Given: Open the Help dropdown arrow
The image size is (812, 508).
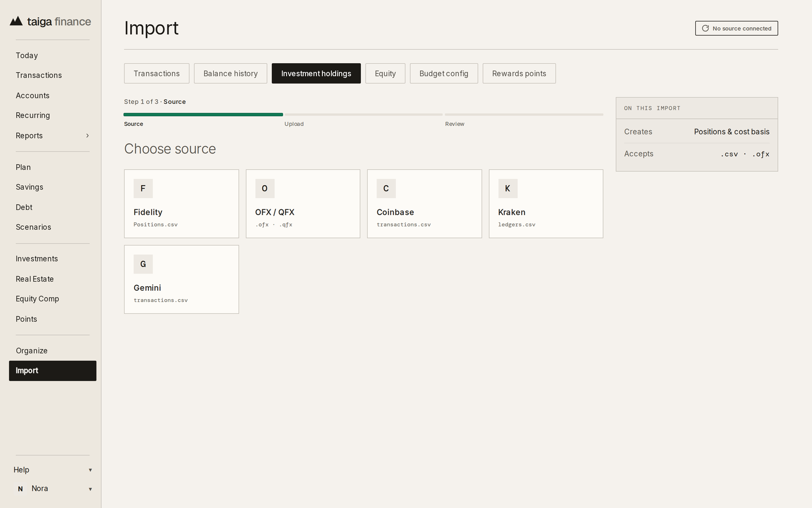Looking at the screenshot, I should click(90, 470).
